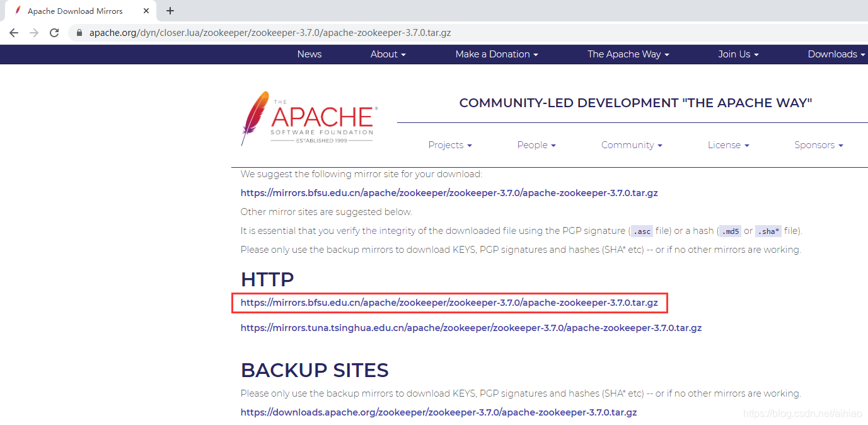This screenshot has width=868, height=425.
Task: Click the tuna.tsinghua mirror download link
Action: (x=471, y=328)
